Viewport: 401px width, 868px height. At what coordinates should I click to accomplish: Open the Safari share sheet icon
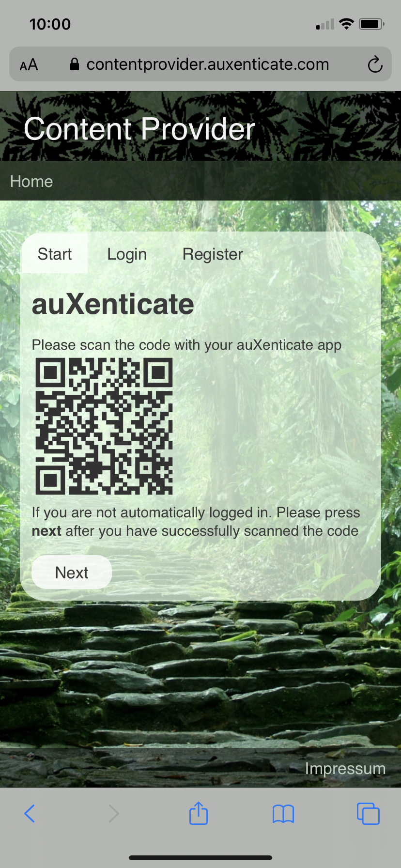click(x=199, y=812)
